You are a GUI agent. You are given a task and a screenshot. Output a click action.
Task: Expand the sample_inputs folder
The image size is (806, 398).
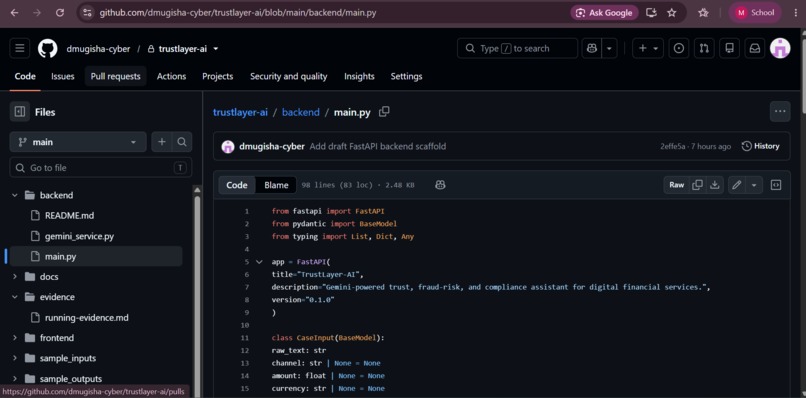point(14,358)
